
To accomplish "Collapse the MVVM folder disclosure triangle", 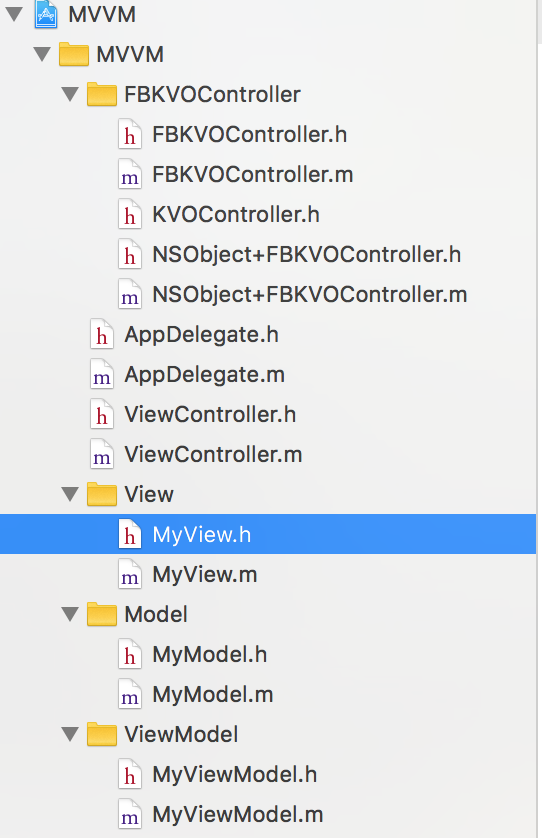I will (42, 54).
